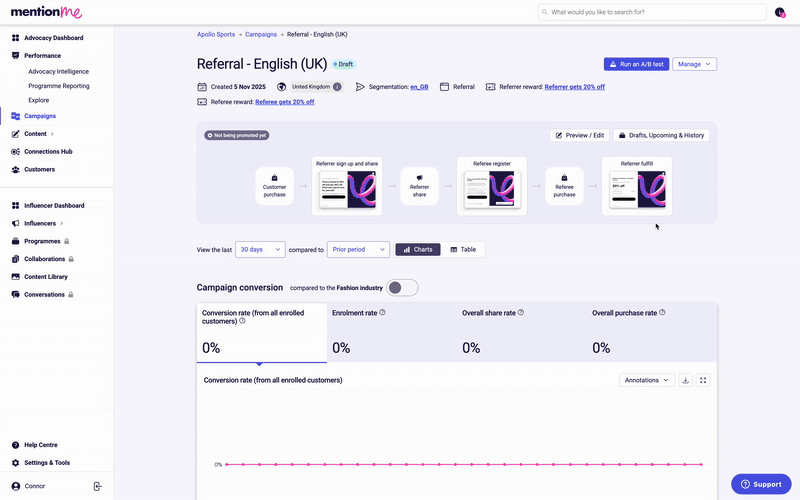
Task: Open the Referrer gets 20% off link
Action: tap(574, 87)
